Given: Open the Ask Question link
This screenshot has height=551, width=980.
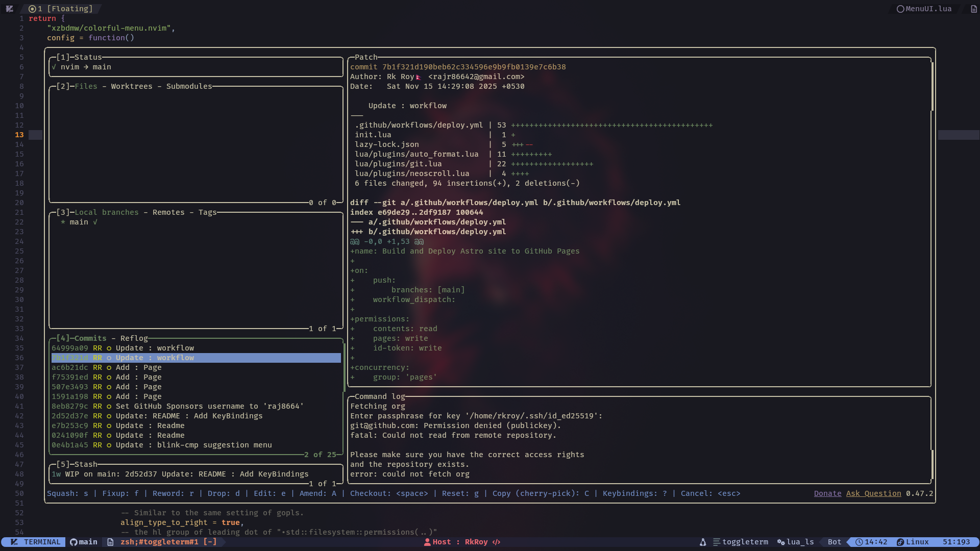Looking at the screenshot, I should click(x=873, y=493).
